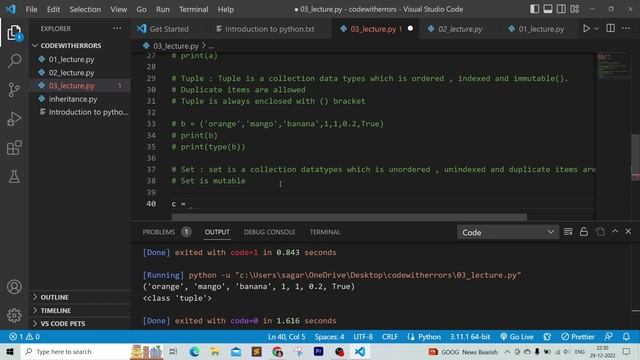Toggle output auto scrolling lock
Viewport: 640px width, 360px height.
pos(584,232)
